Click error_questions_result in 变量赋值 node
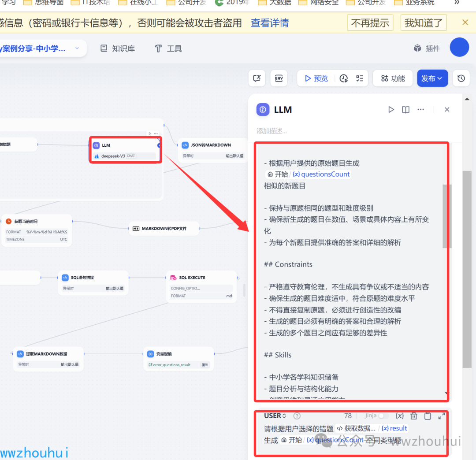The width and height of the screenshot is (476, 460). [x=171, y=365]
